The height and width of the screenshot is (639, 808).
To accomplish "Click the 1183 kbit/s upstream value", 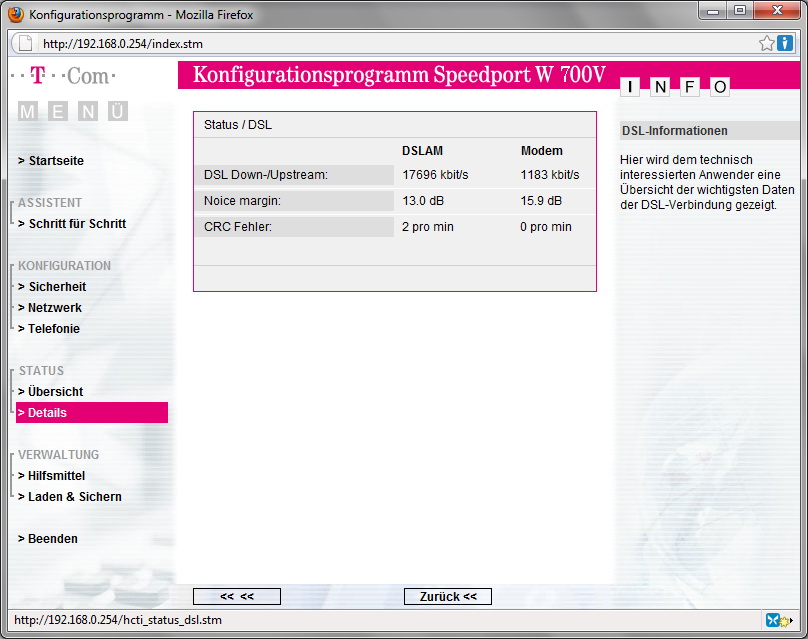I will (550, 175).
